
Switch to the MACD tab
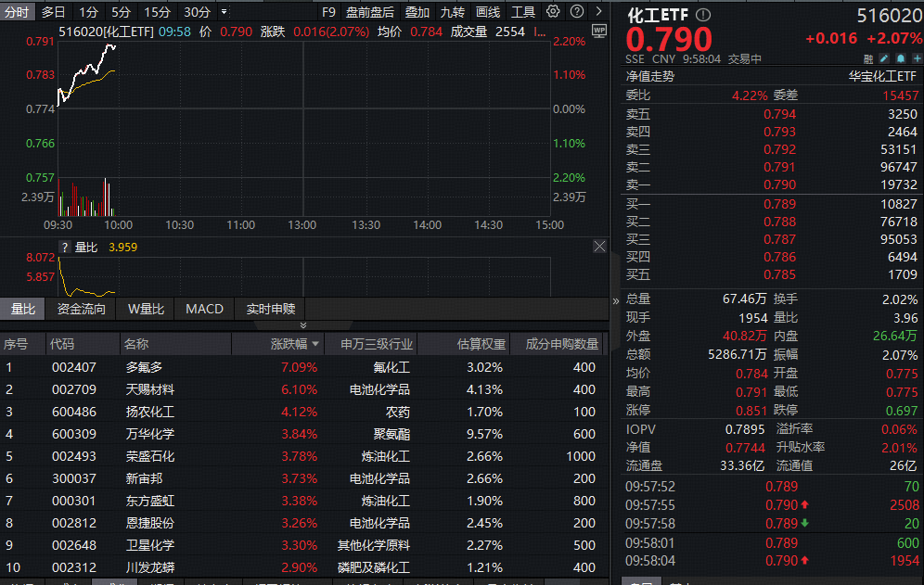(204, 309)
